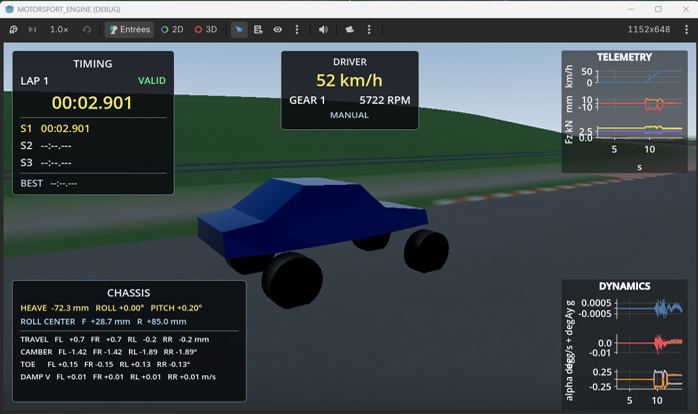Click the TIMING panel heading
Image resolution: width=698 pixels, height=414 pixels.
pyautogui.click(x=93, y=64)
